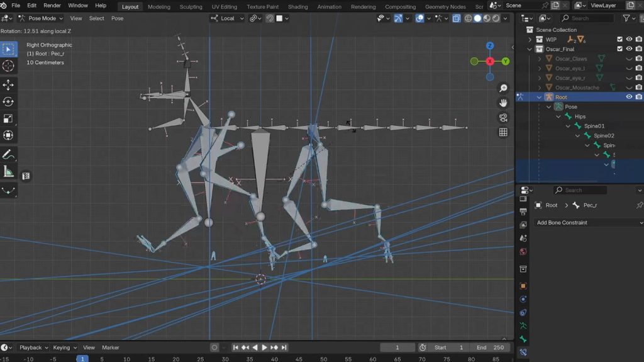Activate the Rotate tool
This screenshot has height=362, width=644.
pos(9,102)
